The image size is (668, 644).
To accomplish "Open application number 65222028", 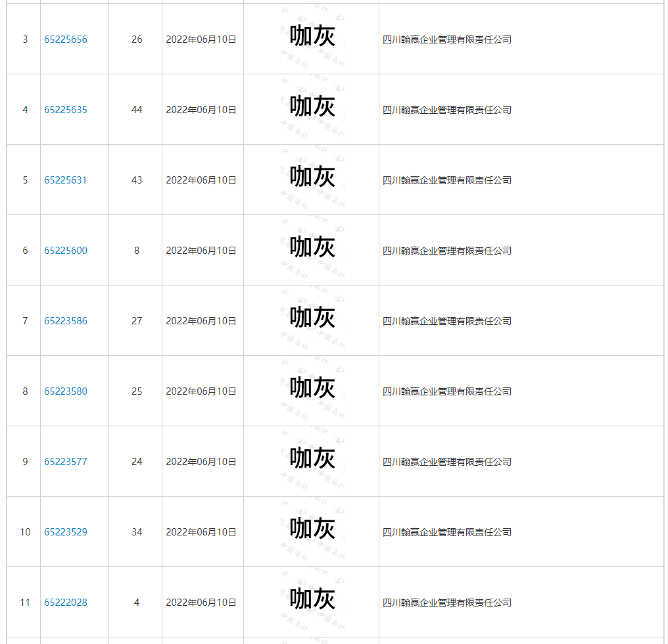I will pos(66,602).
